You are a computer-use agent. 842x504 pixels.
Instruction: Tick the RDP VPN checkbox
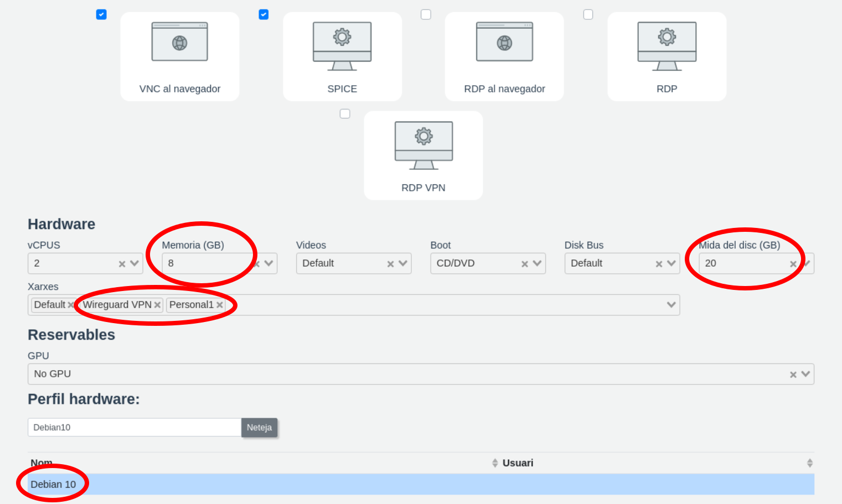(x=345, y=113)
